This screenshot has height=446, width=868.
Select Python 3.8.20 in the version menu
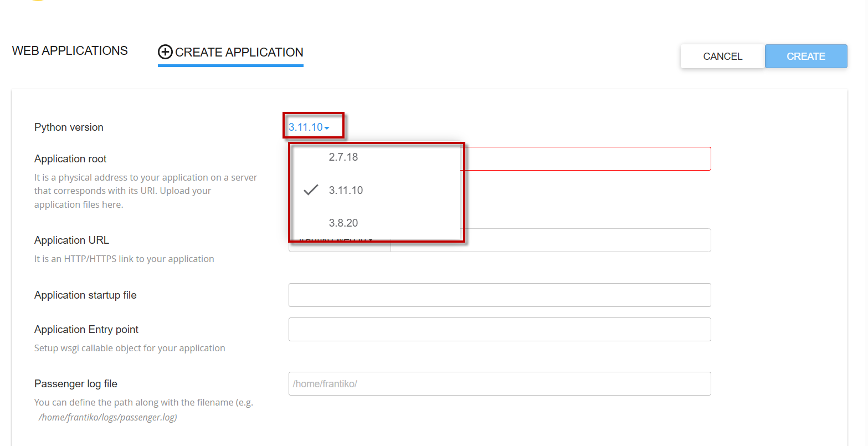343,223
